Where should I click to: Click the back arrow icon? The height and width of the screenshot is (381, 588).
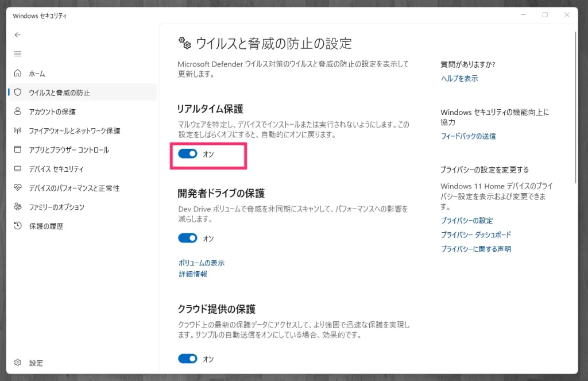click(x=18, y=35)
